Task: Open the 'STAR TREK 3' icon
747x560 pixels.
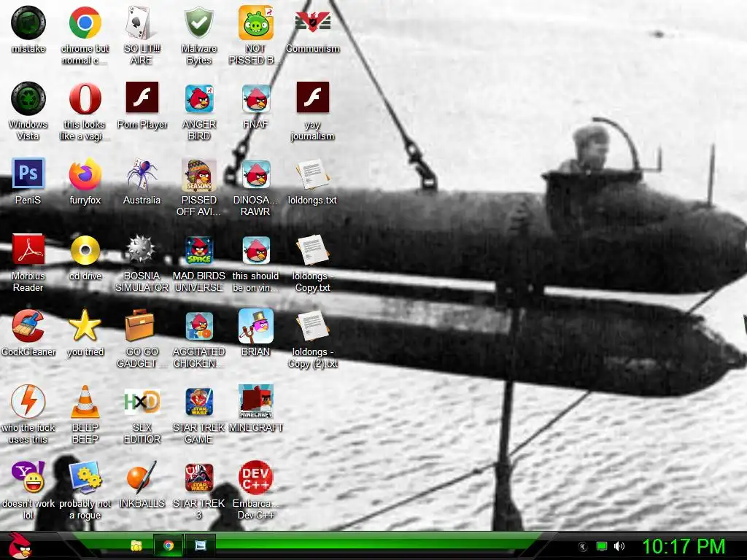Action: click(x=199, y=478)
